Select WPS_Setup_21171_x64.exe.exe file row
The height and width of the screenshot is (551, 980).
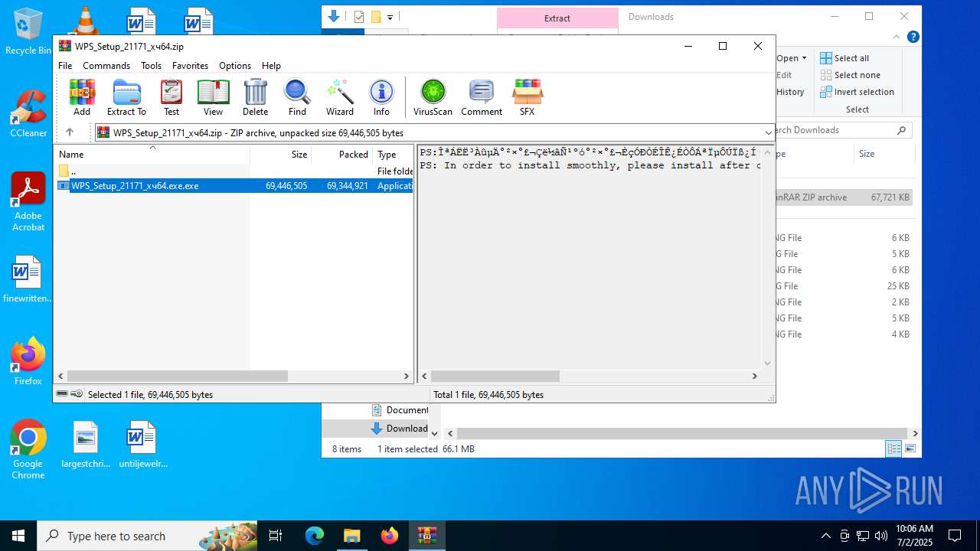(x=234, y=186)
